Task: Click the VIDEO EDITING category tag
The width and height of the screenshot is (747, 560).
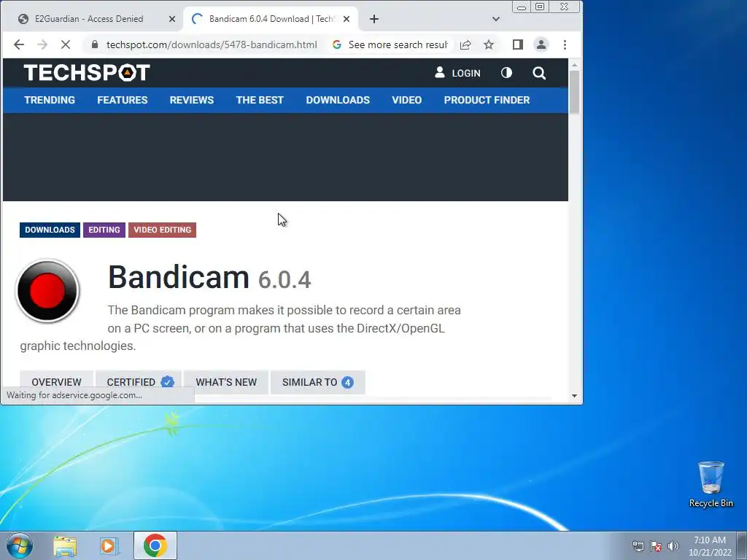Action: click(x=162, y=230)
